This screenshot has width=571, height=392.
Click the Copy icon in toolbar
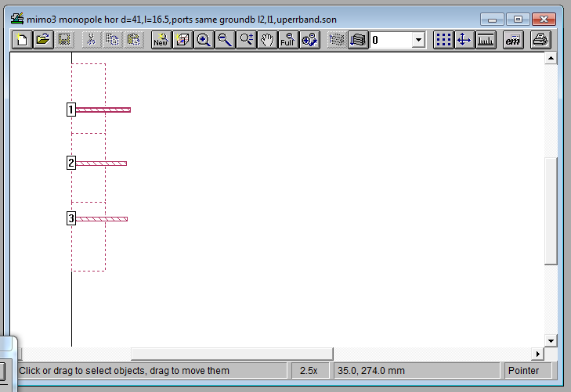point(112,40)
